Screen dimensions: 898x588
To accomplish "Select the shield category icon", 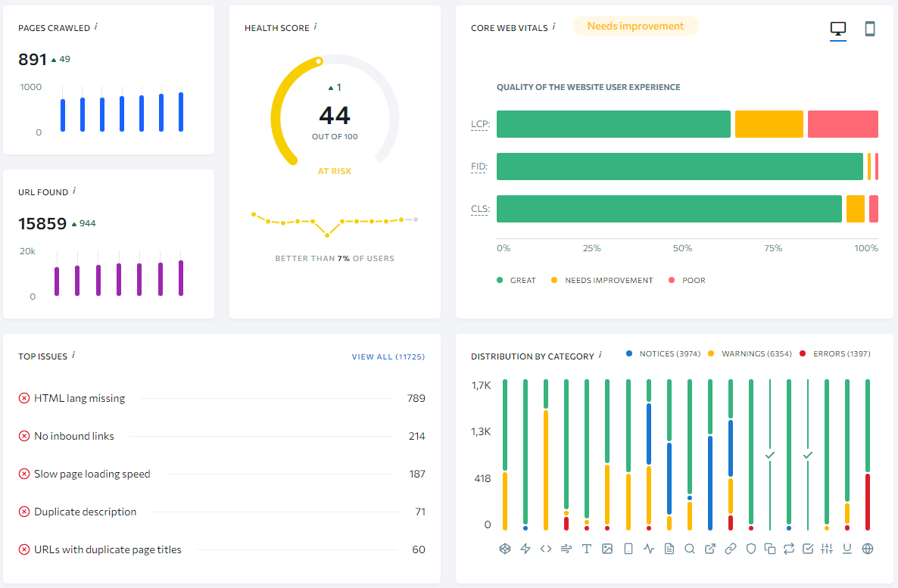I will click(x=751, y=549).
